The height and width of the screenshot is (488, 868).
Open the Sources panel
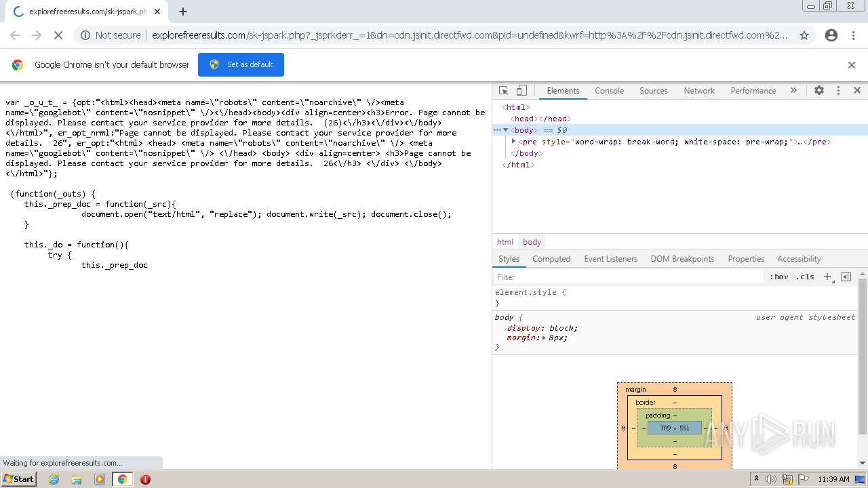(x=654, y=90)
